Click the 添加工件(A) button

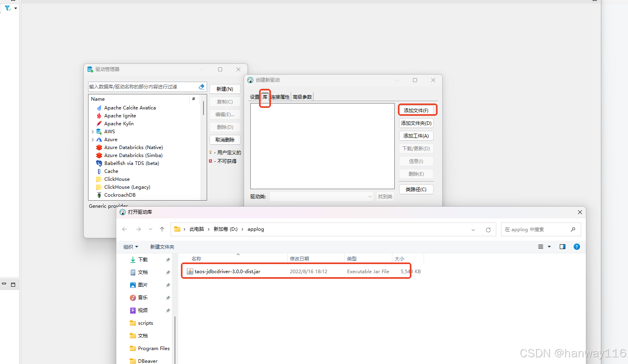tap(416, 136)
